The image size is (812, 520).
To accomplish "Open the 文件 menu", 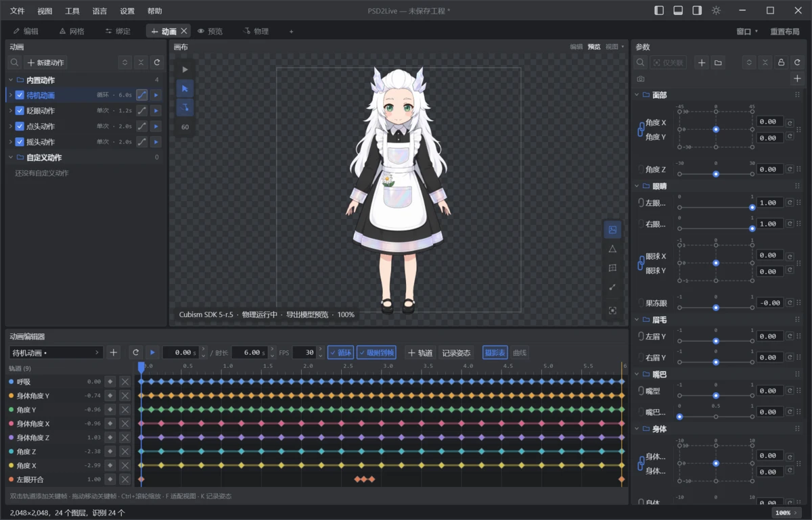I will click(17, 11).
